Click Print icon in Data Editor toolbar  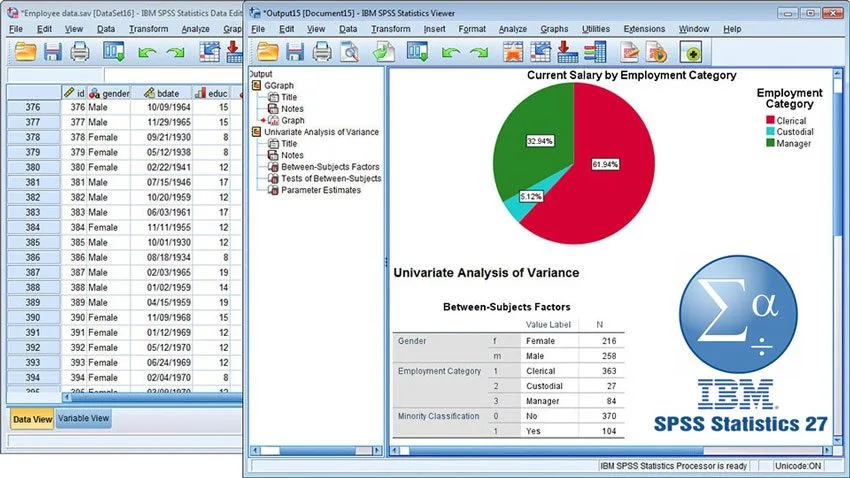(x=80, y=52)
